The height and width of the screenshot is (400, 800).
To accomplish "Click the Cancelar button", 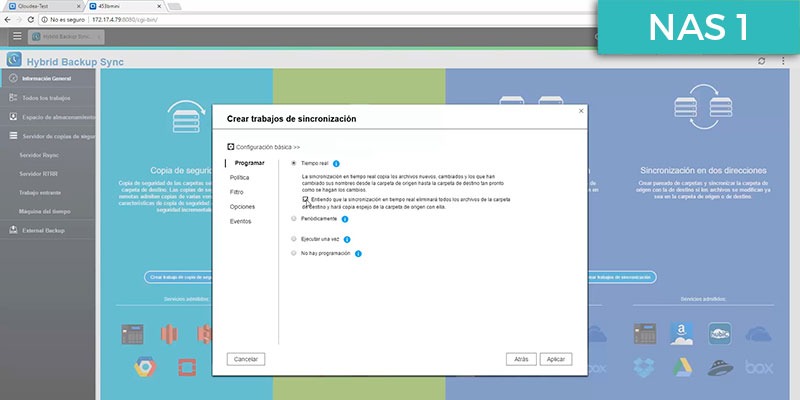I will [246, 359].
